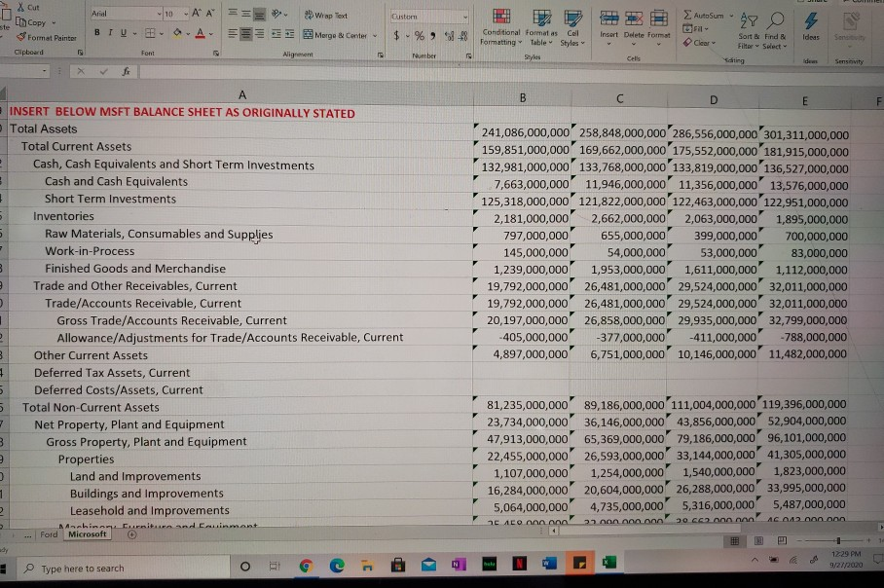Toggle Underline formatting
The width and height of the screenshot is (884, 588).
124,33
